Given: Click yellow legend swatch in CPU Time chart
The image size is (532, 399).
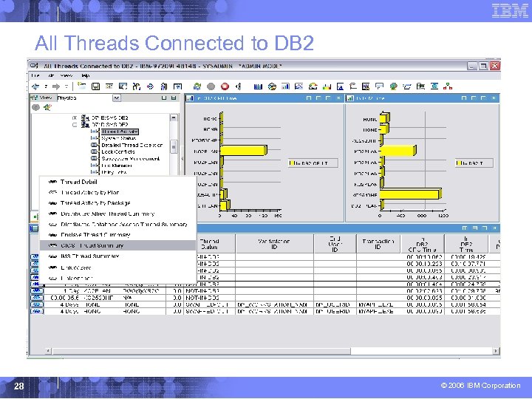Looking at the screenshot, I should [x=291, y=163].
